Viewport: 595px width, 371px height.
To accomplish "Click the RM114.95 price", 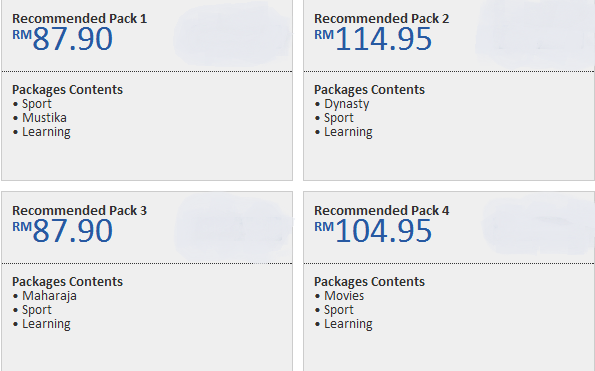I will [x=373, y=39].
